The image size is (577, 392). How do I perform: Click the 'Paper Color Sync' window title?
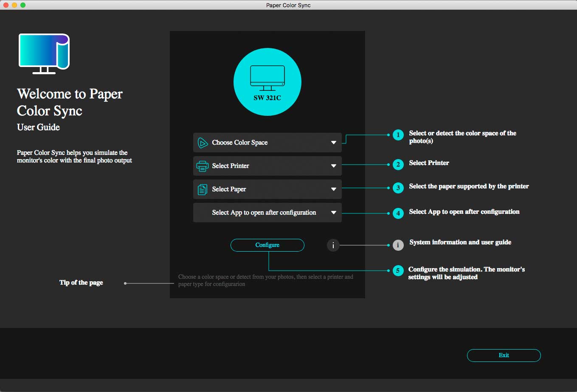coord(288,5)
